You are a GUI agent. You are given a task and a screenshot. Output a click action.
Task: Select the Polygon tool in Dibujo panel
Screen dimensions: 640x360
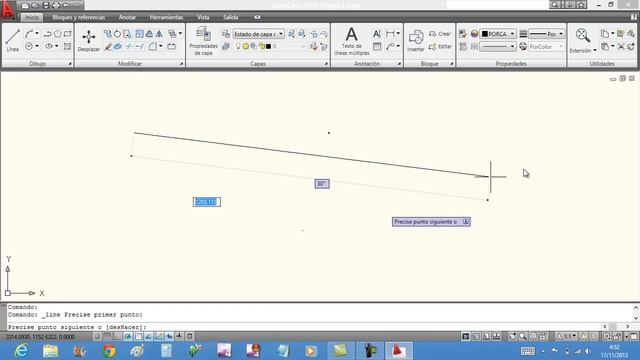click(58, 33)
